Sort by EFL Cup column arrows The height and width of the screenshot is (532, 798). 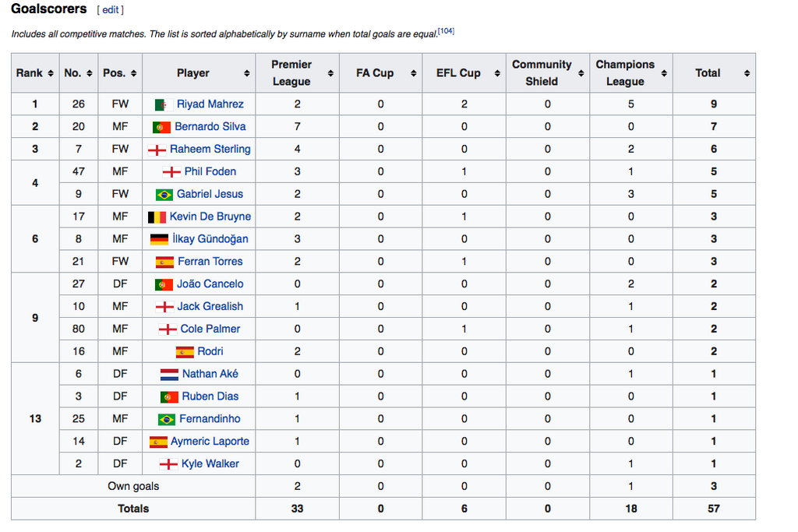click(x=497, y=73)
